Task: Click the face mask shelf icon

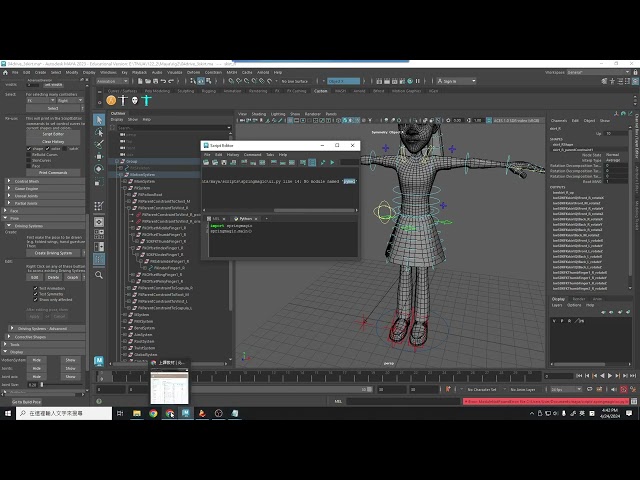Action: pos(135,100)
